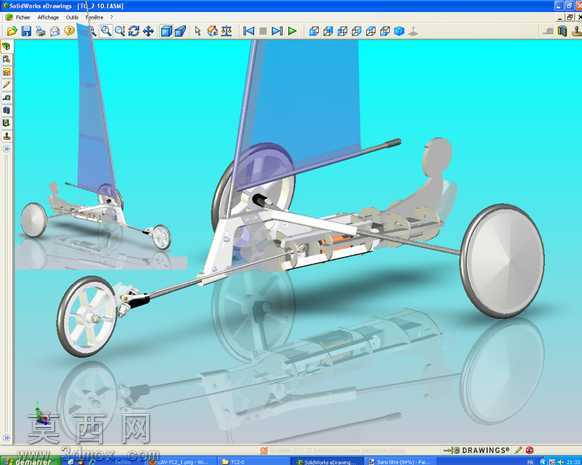Click the volume icon in system tray
This screenshot has height=465, width=582.
tap(561, 461)
